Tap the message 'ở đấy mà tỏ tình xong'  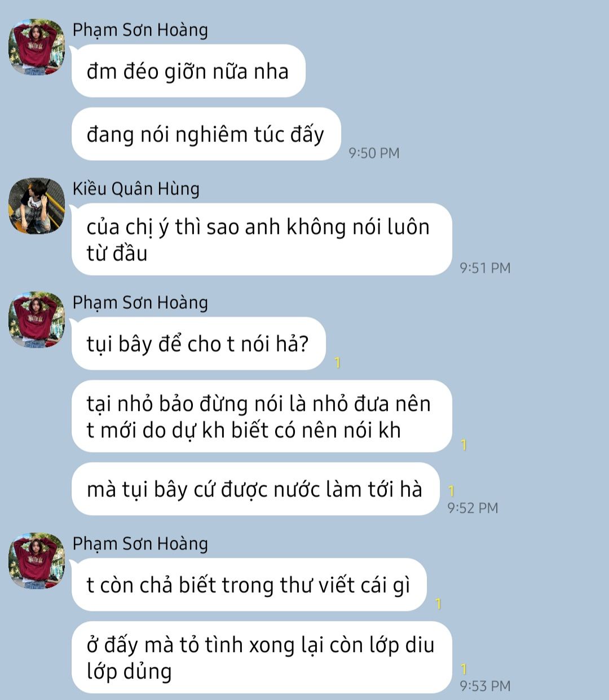(x=262, y=658)
